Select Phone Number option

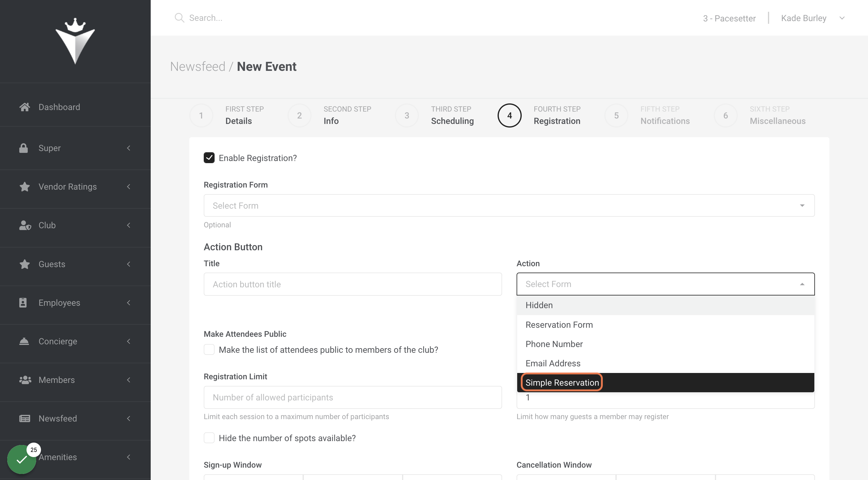point(665,344)
